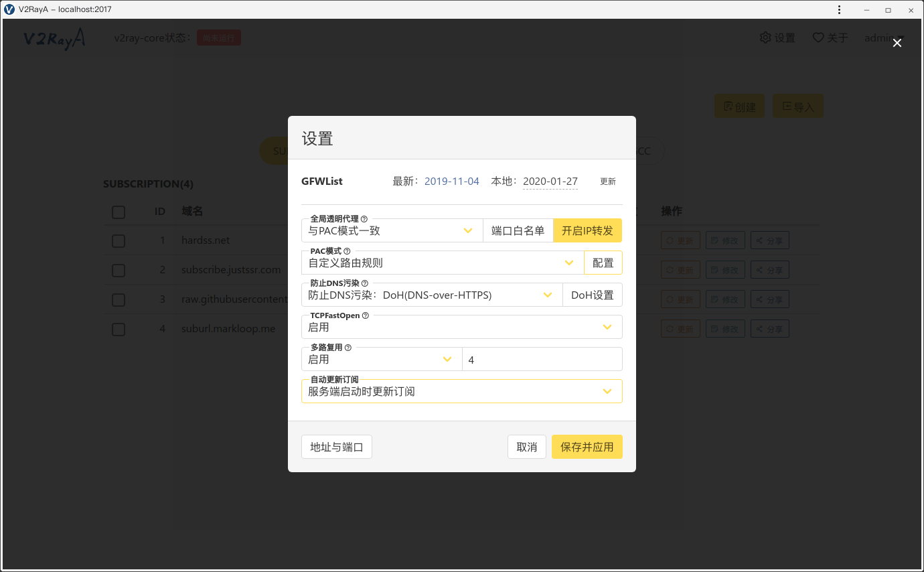Click 分享 in the hardss.net row
The height and width of the screenshot is (572, 924).
coord(769,240)
